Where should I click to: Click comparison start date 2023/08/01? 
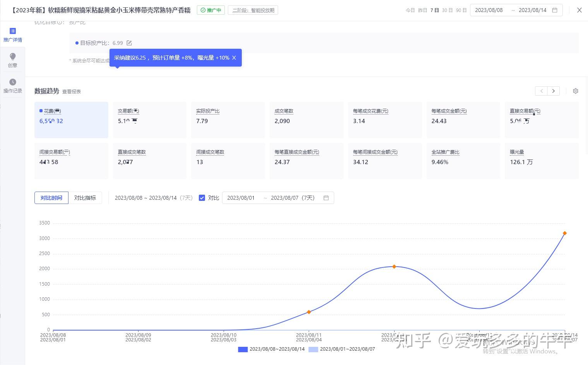click(241, 198)
